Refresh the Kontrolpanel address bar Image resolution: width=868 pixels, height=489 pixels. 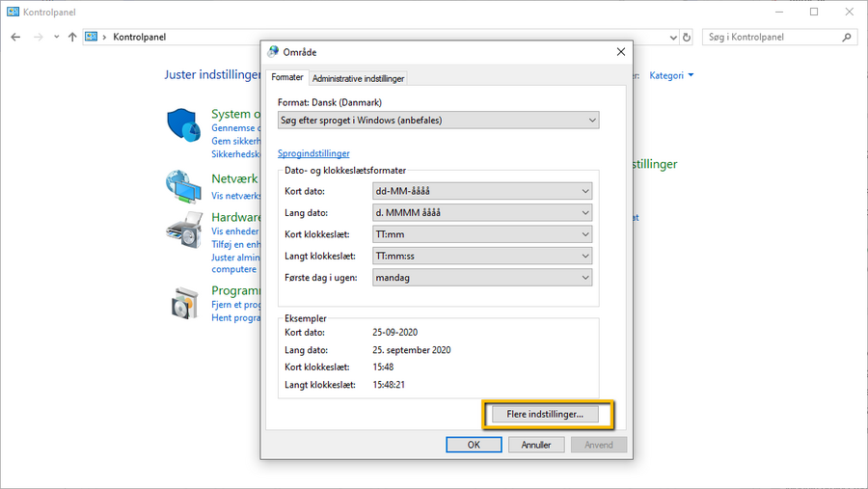(687, 37)
